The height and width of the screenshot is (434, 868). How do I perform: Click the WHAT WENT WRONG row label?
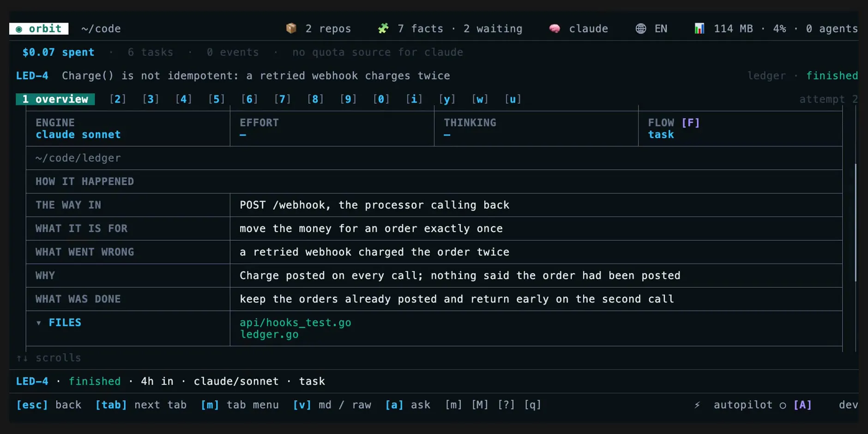click(x=85, y=252)
